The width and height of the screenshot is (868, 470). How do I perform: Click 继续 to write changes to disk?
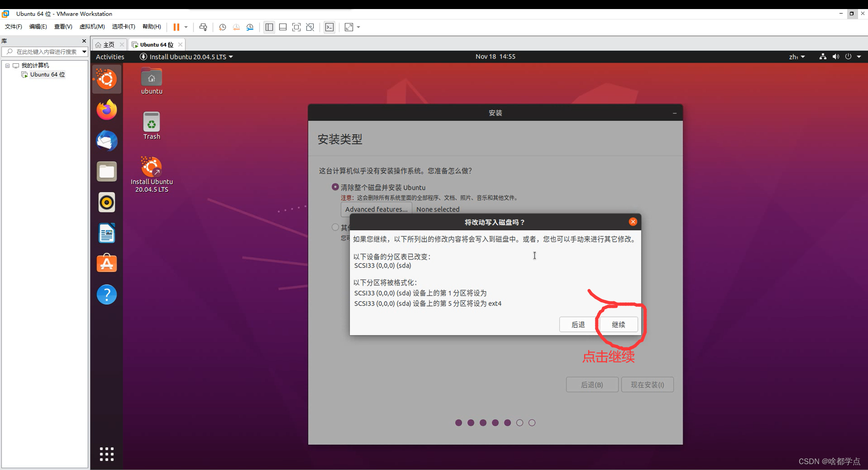click(618, 324)
